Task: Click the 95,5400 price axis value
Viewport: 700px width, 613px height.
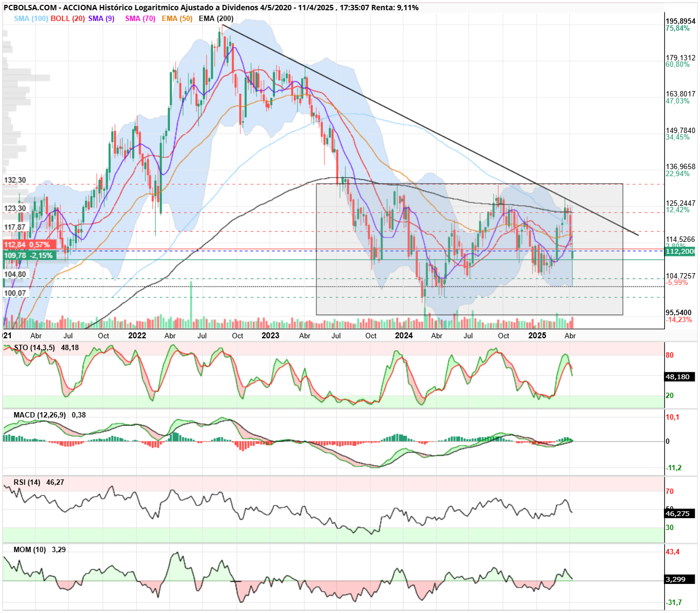Action: [678, 312]
